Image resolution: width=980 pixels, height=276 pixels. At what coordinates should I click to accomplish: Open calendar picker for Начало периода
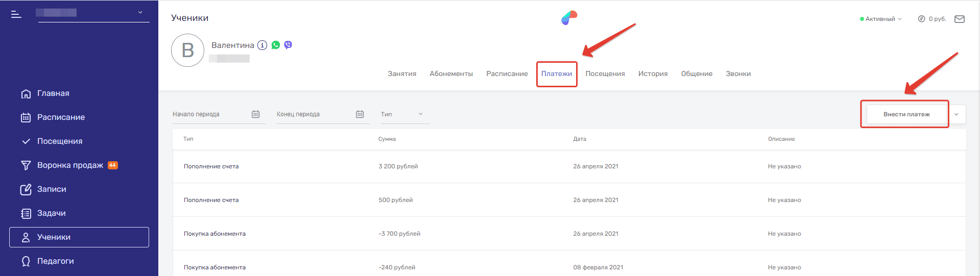[256, 114]
